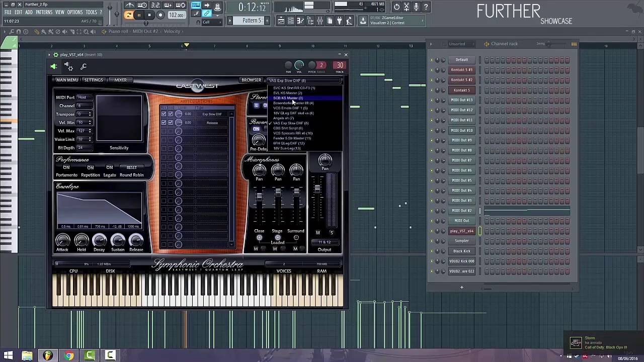Image resolution: width=644 pixels, height=362 pixels.
Task: Toggle the countdown before recording icon
Action: 155,6
